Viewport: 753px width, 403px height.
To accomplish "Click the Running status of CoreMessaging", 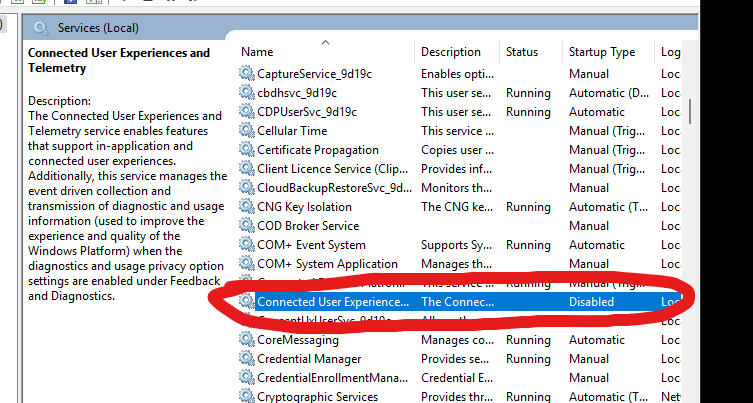I will (x=528, y=340).
